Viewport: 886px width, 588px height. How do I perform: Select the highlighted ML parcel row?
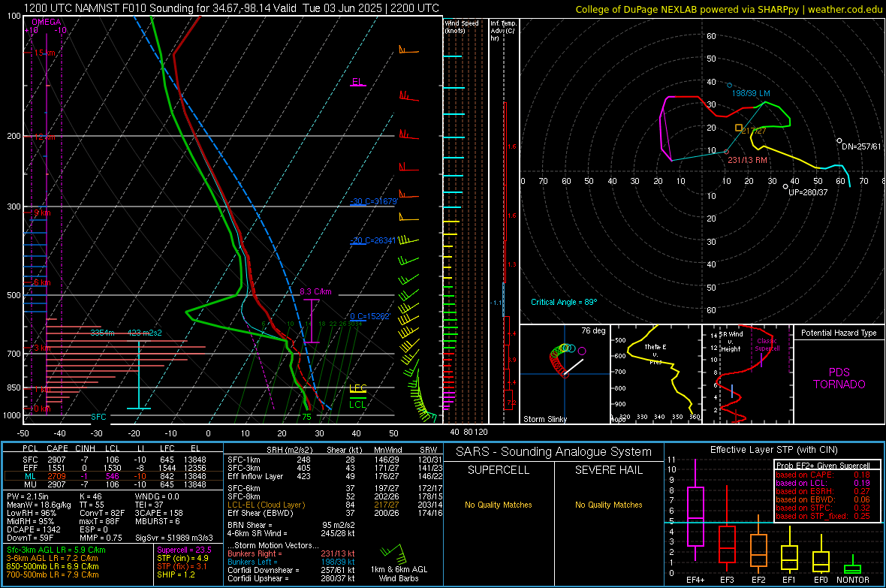click(113, 476)
